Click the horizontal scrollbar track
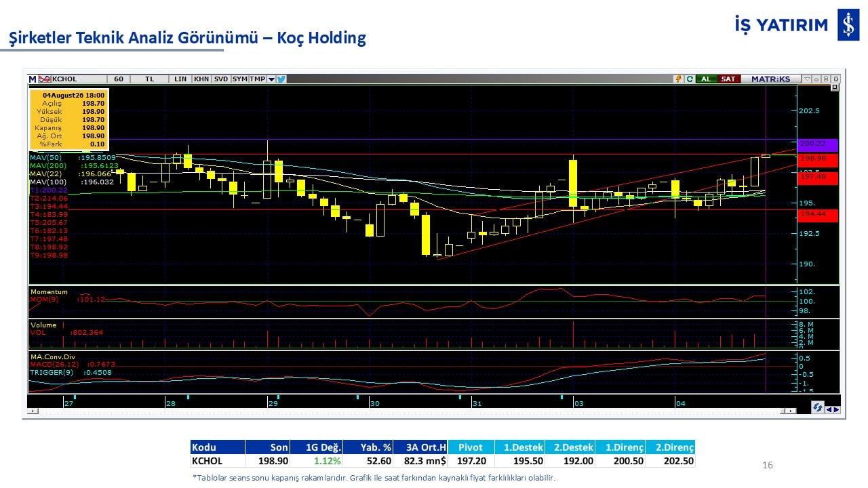868x488 pixels. tap(411, 411)
